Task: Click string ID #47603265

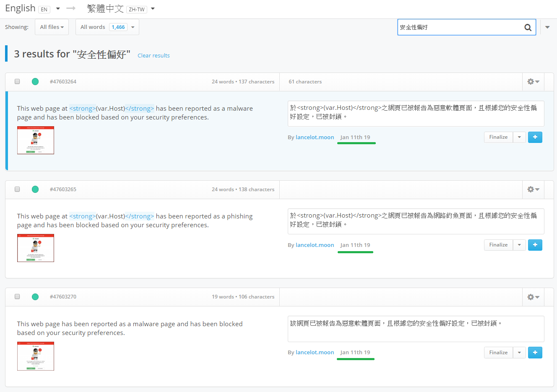Action: (63, 190)
